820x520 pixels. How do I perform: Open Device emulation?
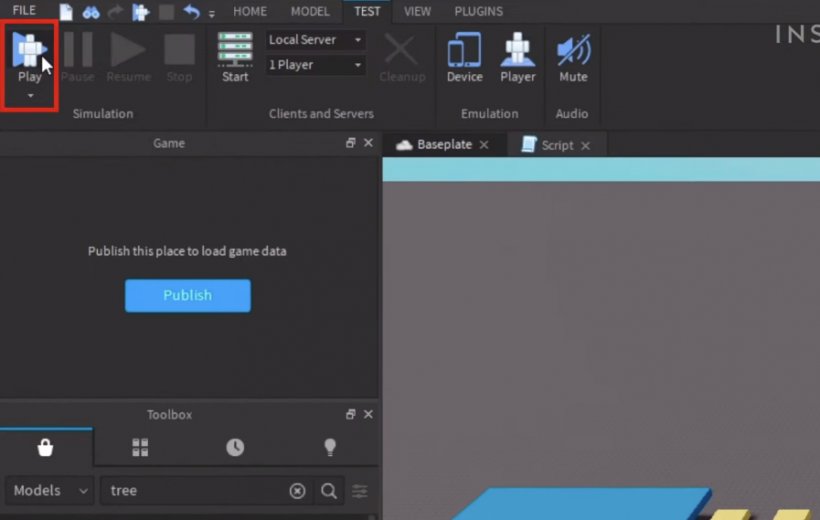[464, 56]
